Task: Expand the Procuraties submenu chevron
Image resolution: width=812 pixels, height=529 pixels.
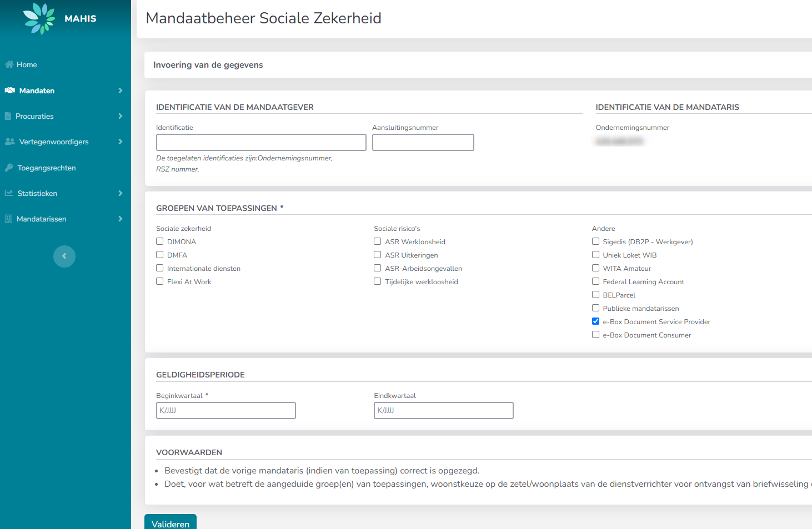Action: click(x=120, y=116)
